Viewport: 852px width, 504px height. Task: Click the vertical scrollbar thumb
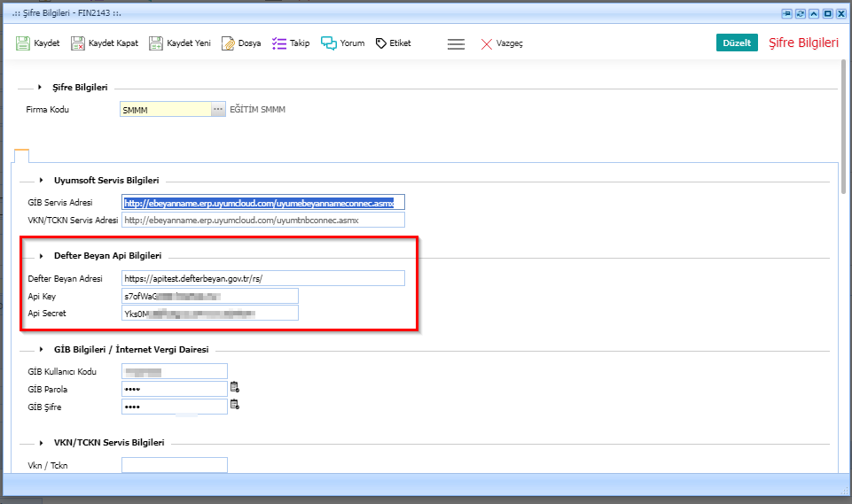843,127
